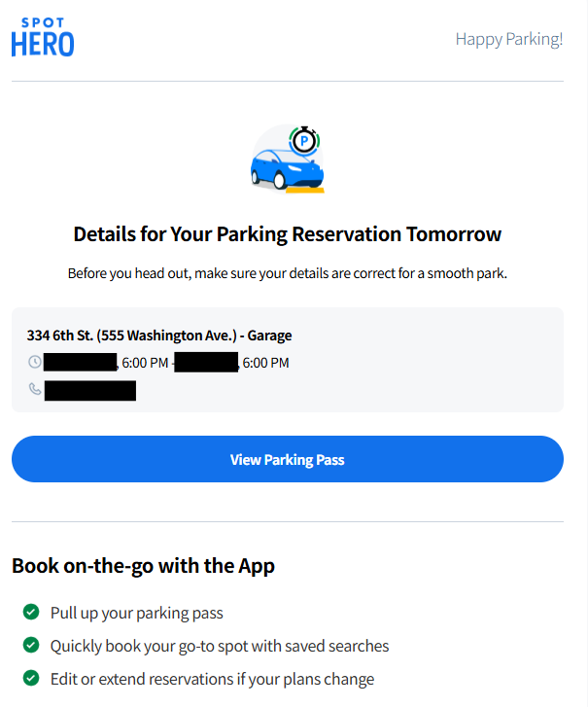Select the garage address '334 6th St.' line

159,336
